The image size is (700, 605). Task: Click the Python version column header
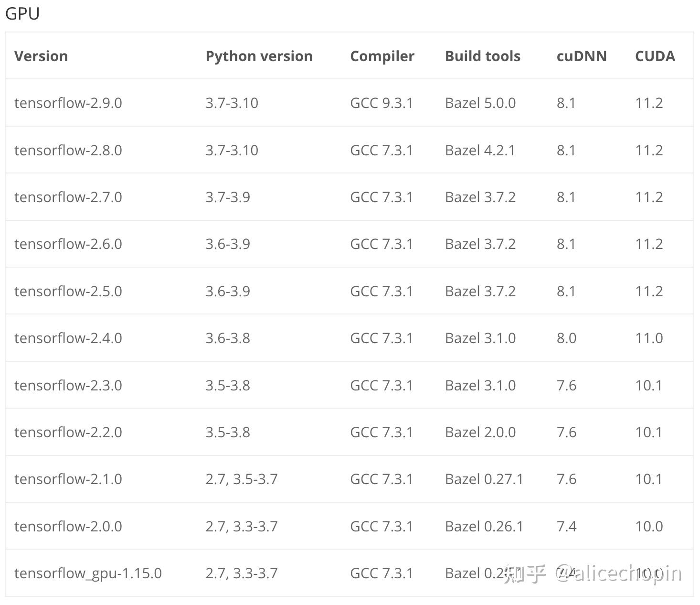coord(259,56)
